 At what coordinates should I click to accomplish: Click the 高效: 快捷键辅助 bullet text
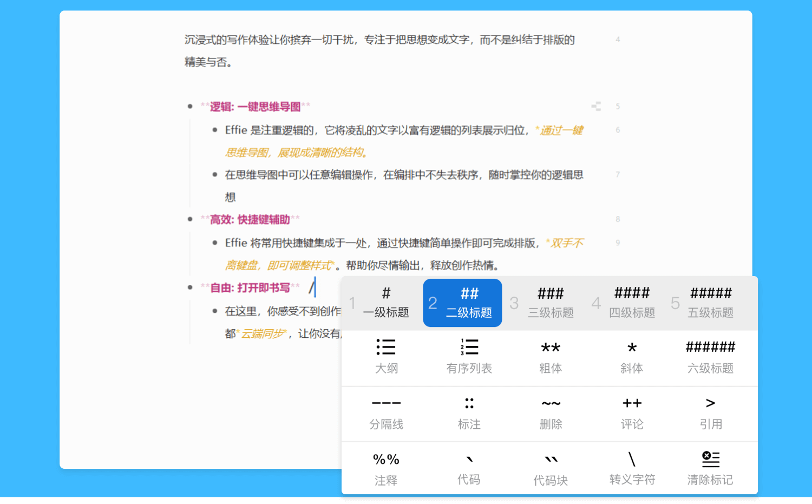click(x=250, y=220)
